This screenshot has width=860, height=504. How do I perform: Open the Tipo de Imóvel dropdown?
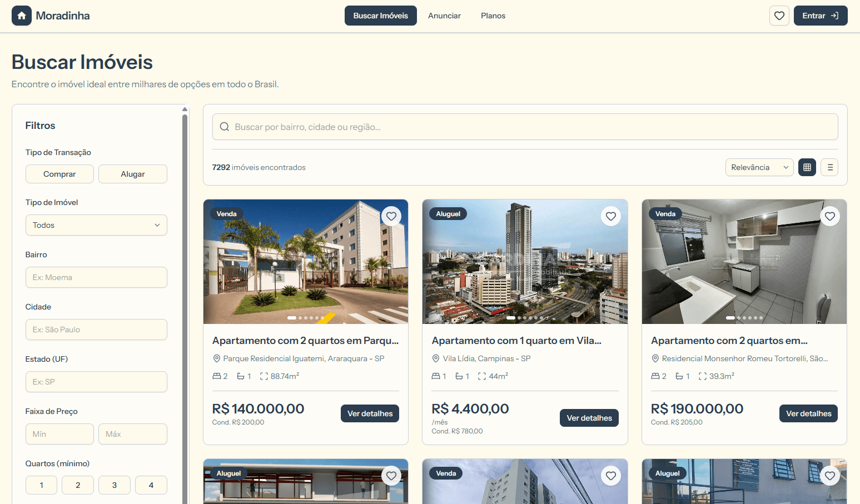coord(96,225)
